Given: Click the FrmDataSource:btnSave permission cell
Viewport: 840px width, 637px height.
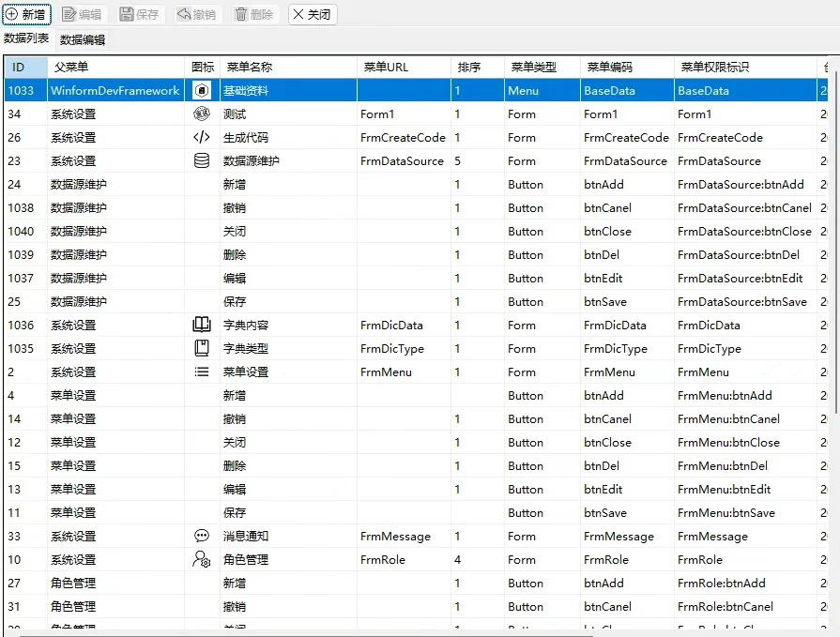Looking at the screenshot, I should [x=745, y=301].
